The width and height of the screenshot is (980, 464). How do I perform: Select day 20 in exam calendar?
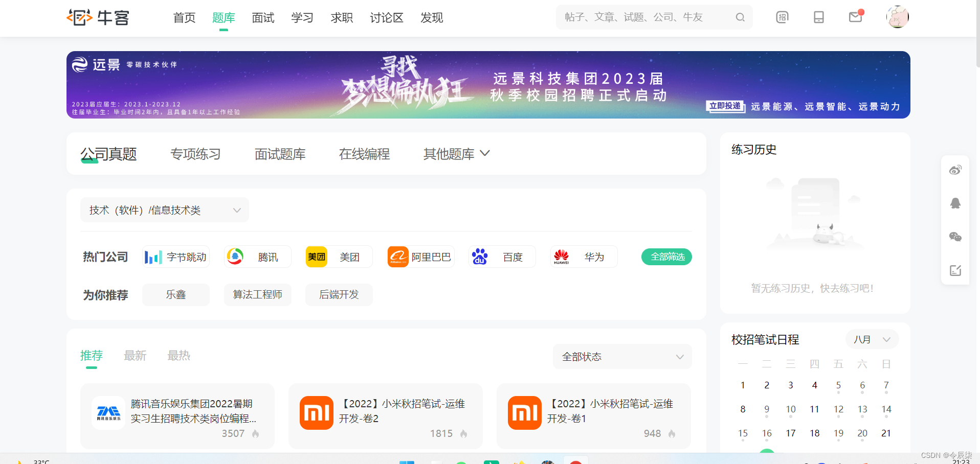862,433
